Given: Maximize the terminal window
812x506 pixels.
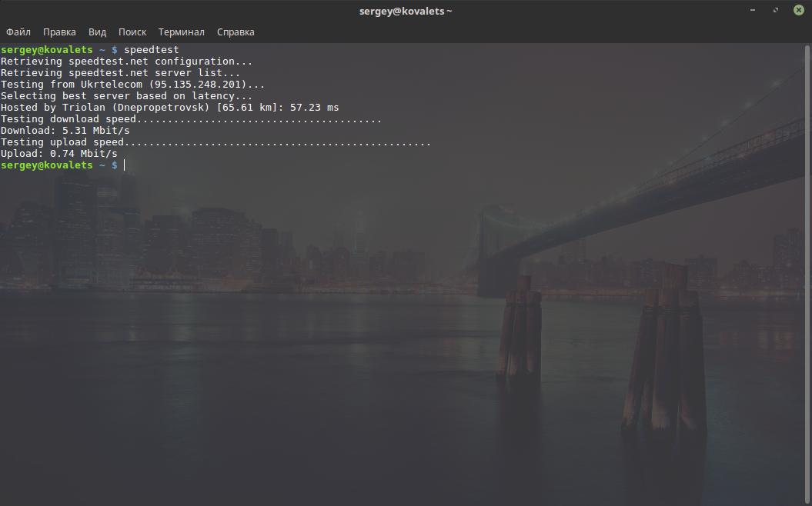Looking at the screenshot, I should tap(775, 10).
